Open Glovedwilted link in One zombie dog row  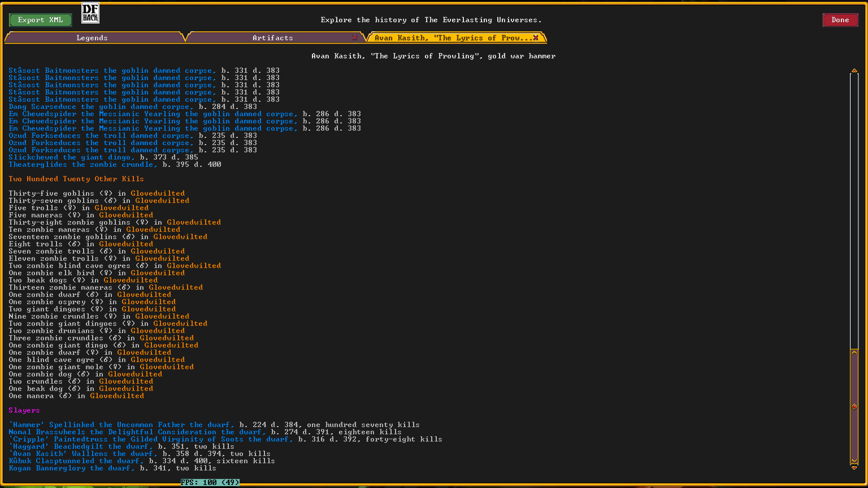point(135,375)
